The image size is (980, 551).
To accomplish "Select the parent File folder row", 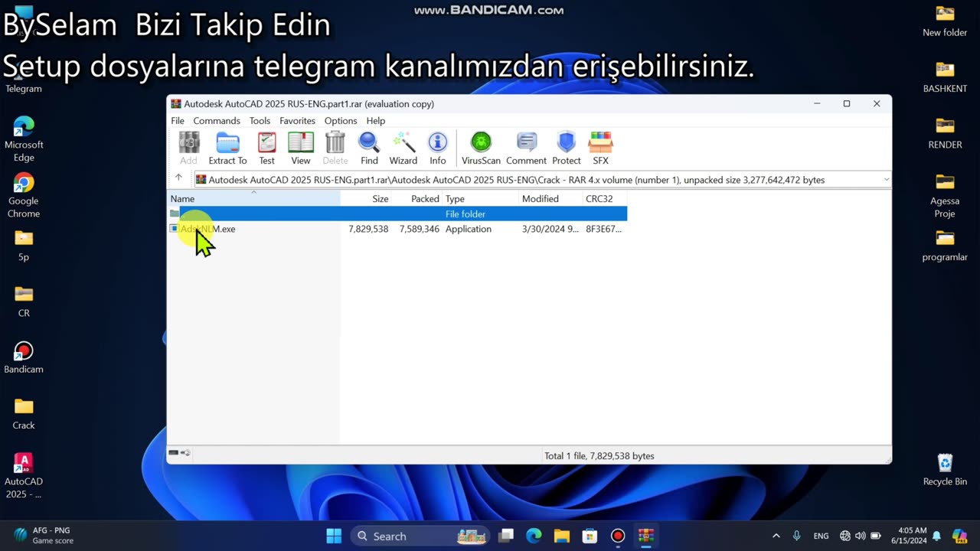I will (397, 214).
